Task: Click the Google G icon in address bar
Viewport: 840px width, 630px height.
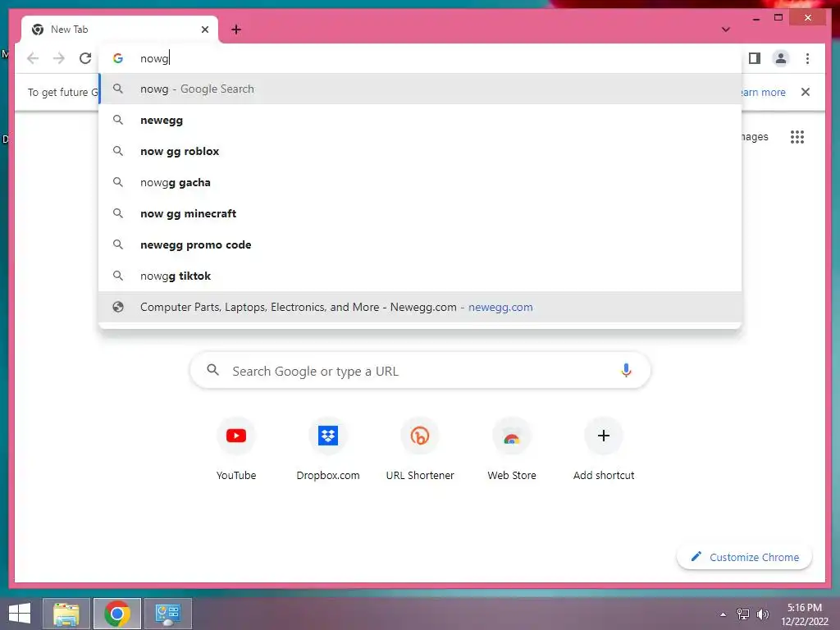Action: click(118, 58)
